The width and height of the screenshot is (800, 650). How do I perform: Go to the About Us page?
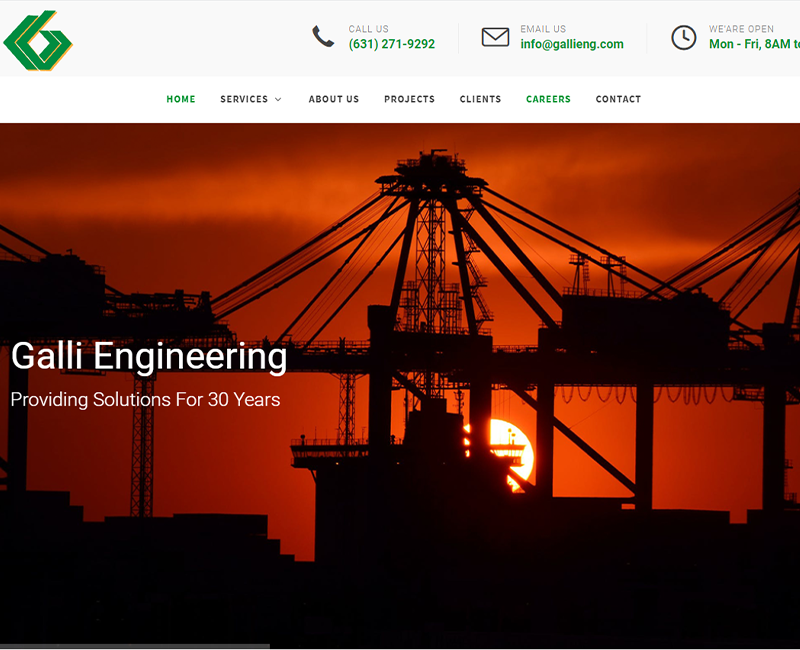333,100
